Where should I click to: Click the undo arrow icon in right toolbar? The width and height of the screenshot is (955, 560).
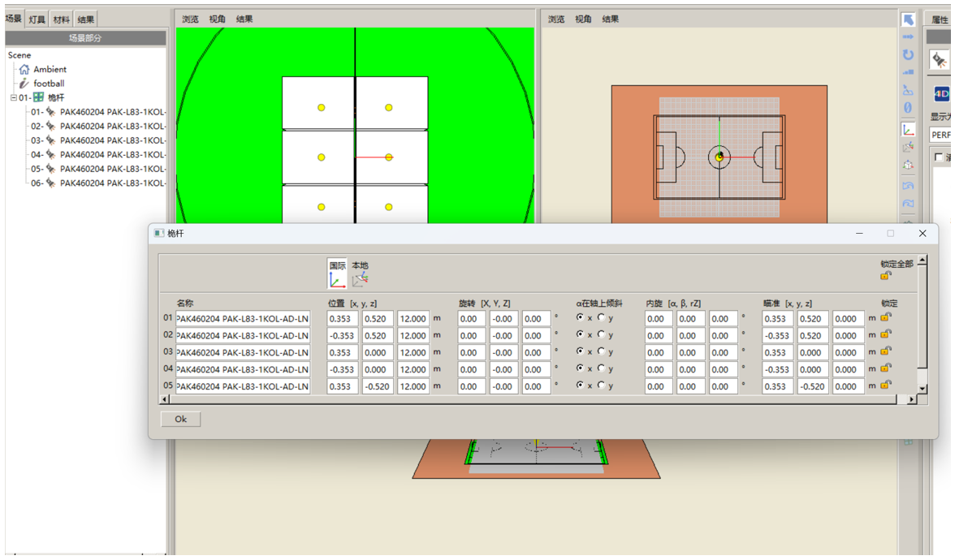coord(908,186)
